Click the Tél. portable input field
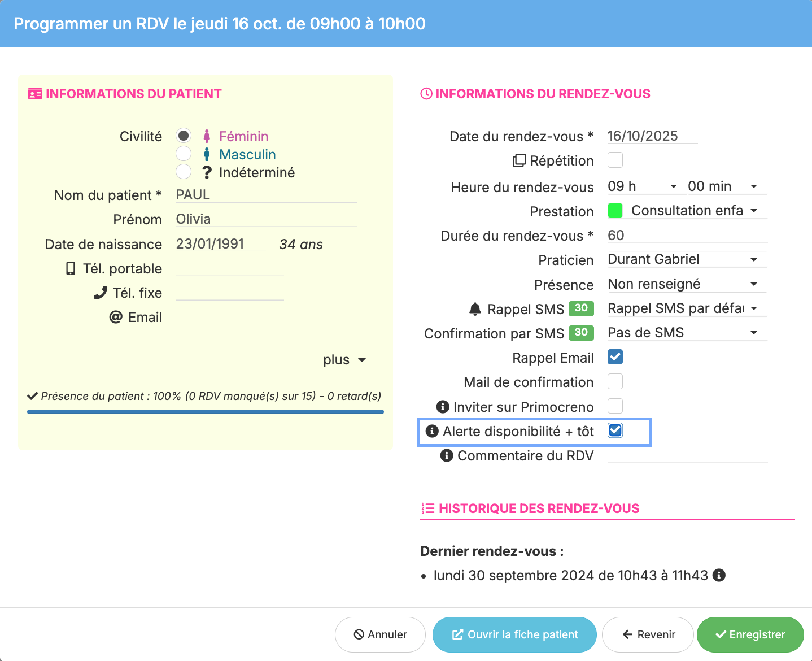This screenshot has width=812, height=661. (229, 268)
